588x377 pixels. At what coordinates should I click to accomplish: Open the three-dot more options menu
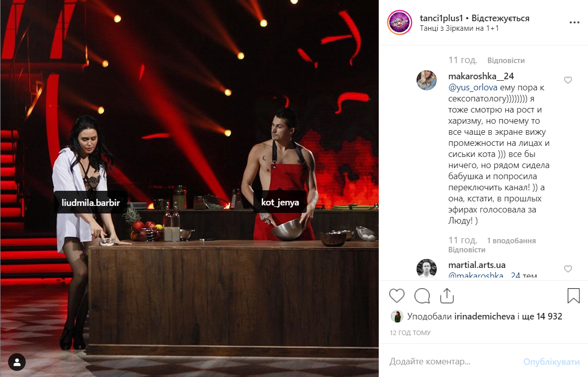click(x=574, y=23)
